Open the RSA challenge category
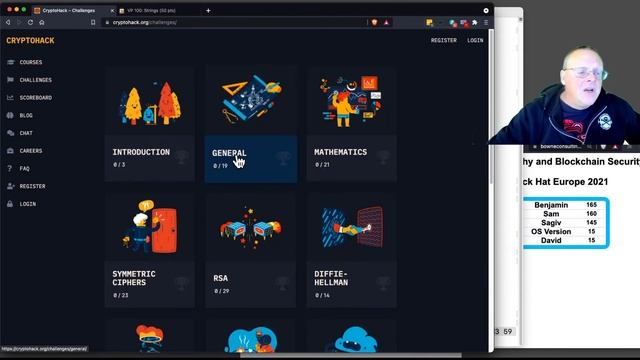640x360 pixels. click(251, 251)
